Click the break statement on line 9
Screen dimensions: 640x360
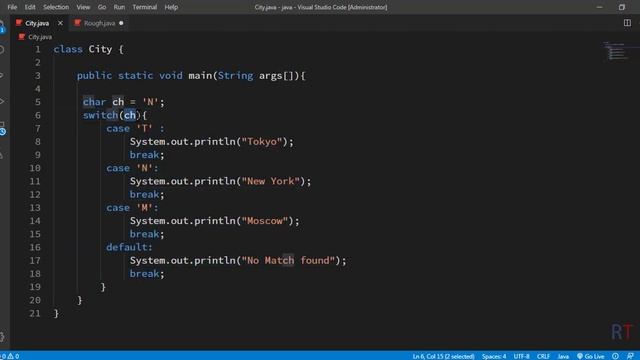point(147,155)
